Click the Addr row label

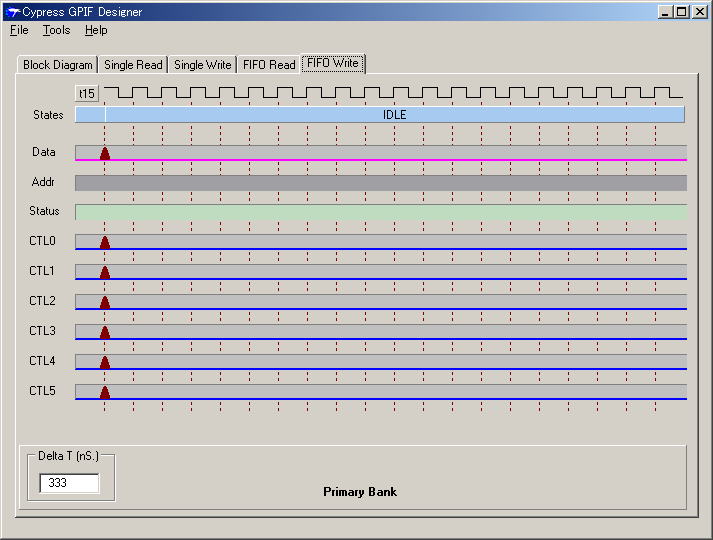[x=43, y=182]
